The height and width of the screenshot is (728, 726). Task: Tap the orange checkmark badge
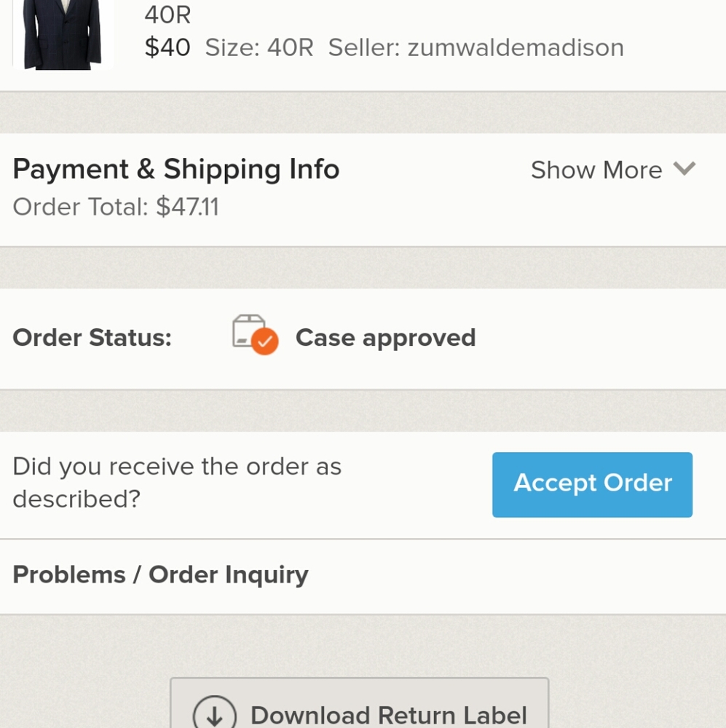(265, 342)
